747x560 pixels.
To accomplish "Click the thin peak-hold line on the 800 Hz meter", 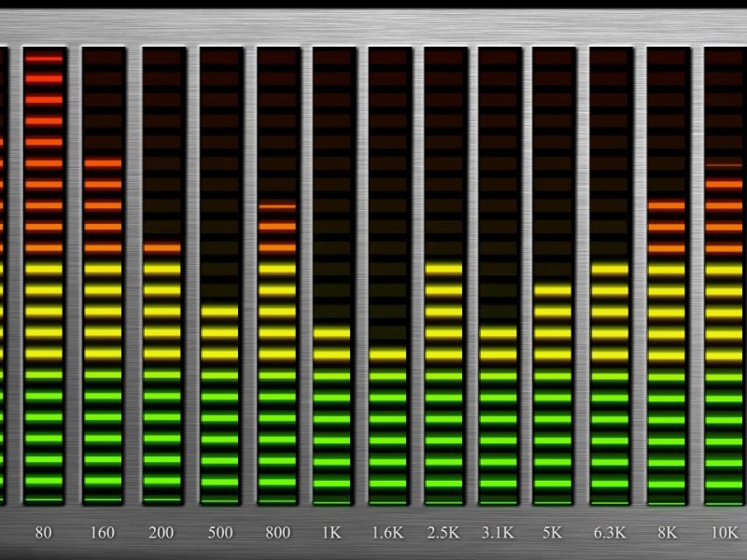I will click(x=277, y=206).
